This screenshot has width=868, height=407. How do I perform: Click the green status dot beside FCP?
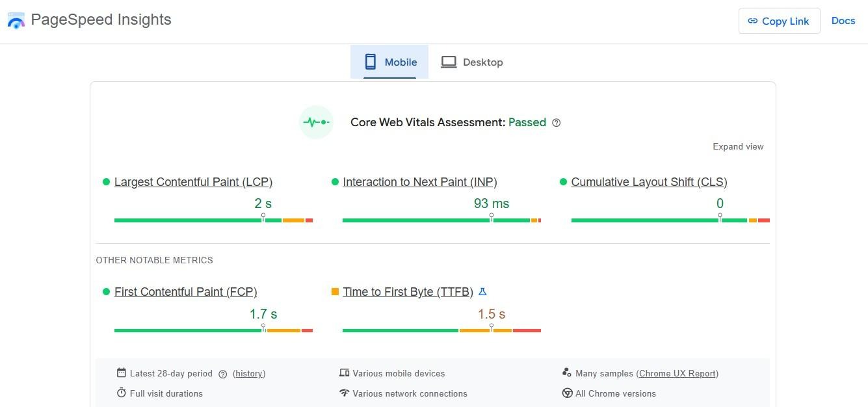(106, 292)
